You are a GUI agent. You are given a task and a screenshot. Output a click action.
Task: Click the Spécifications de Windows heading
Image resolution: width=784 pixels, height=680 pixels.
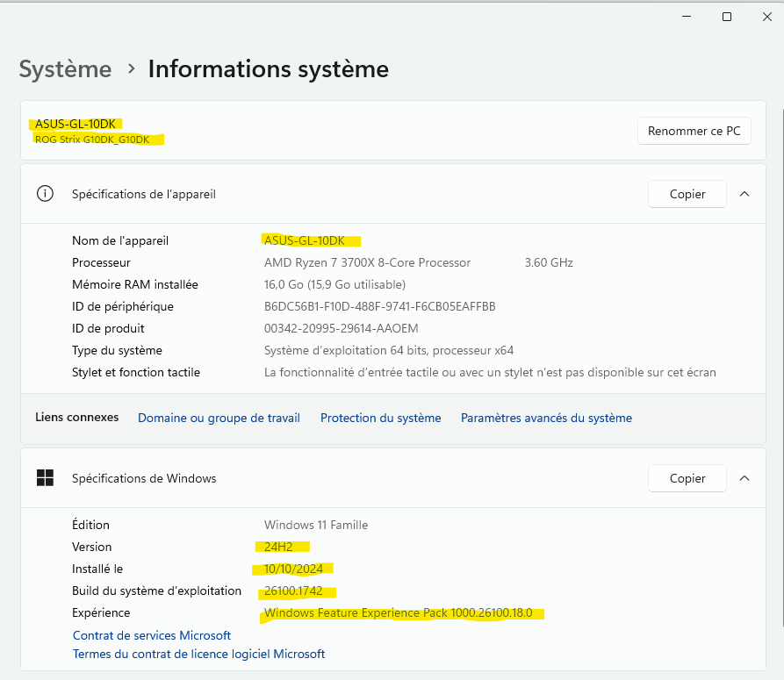pos(144,478)
